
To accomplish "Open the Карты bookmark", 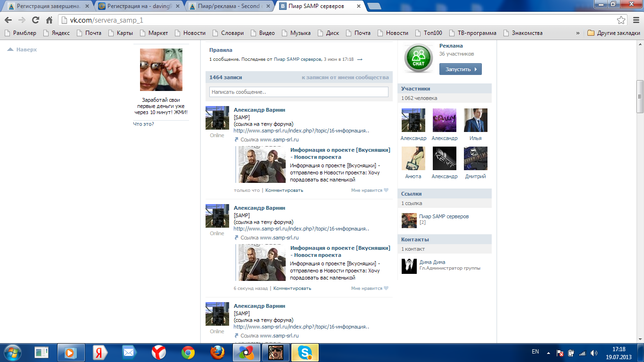I will pos(121,33).
